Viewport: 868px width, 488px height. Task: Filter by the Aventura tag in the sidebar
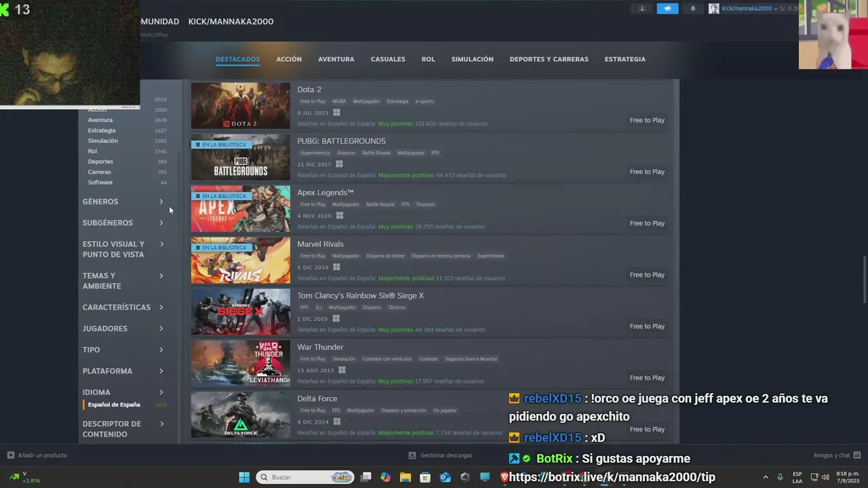click(100, 120)
